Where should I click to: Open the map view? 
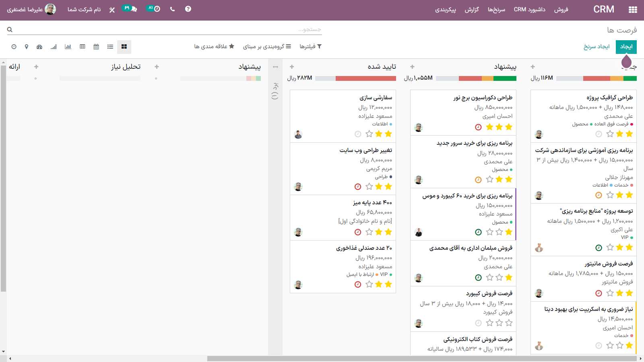(27, 47)
